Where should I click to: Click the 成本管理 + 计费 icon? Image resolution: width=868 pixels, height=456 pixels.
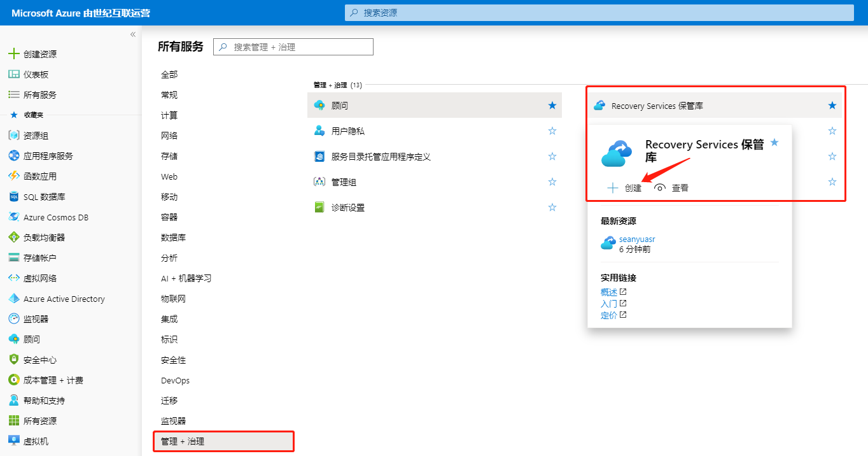14,380
